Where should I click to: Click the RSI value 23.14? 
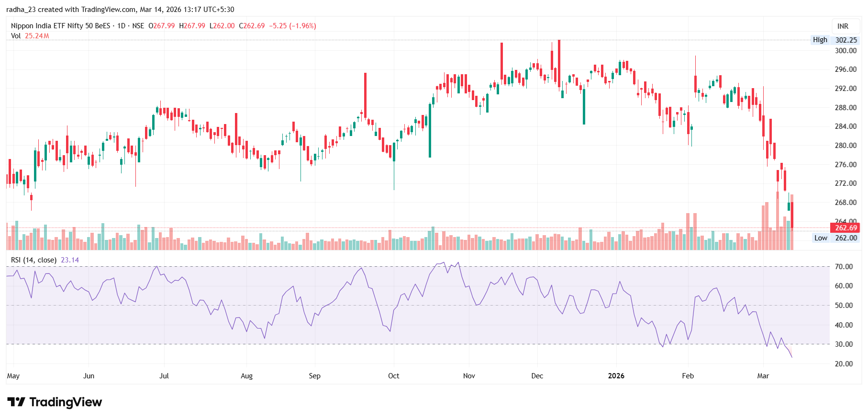point(70,260)
